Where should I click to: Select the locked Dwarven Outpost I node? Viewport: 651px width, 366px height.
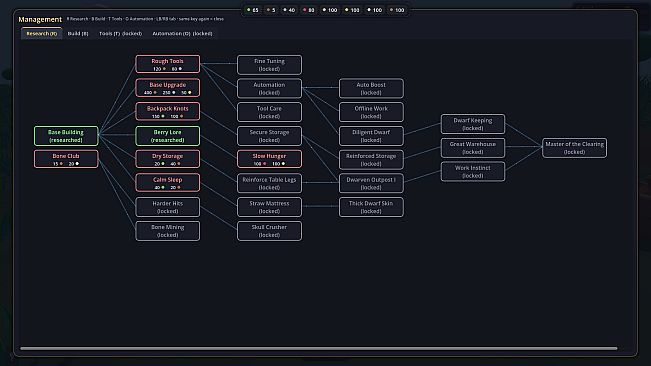coord(371,183)
